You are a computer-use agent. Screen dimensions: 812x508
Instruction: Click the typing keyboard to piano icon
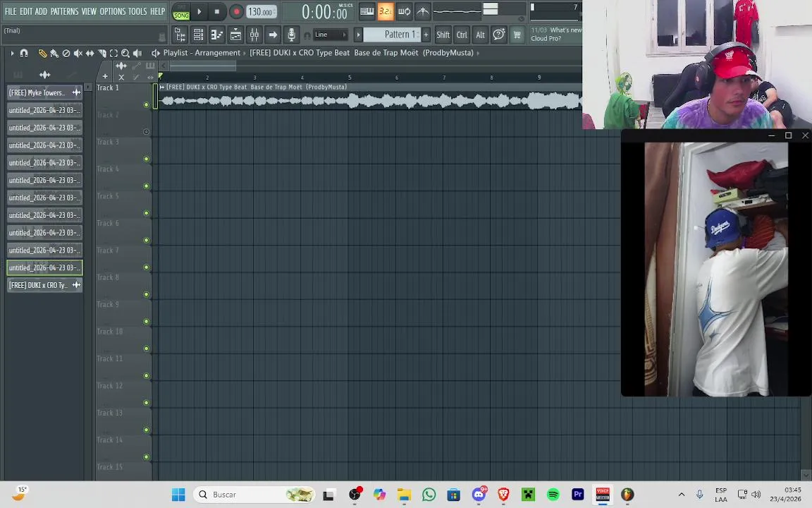[x=367, y=11]
